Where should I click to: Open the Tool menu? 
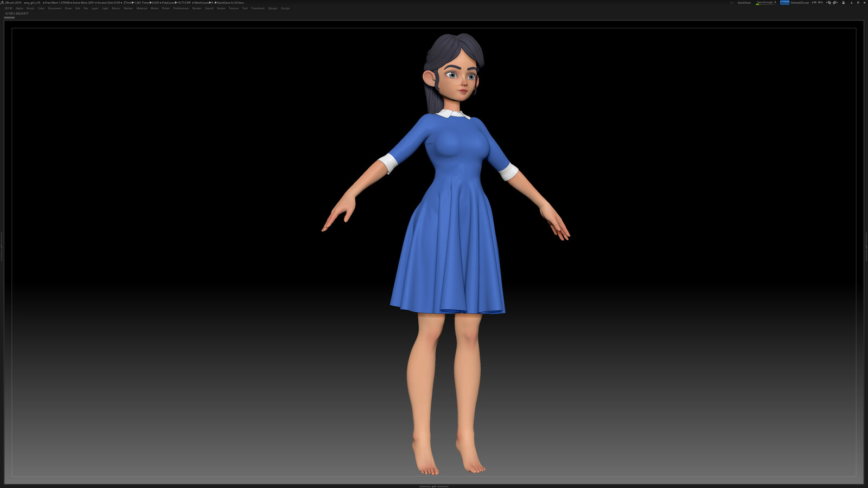coord(245,8)
